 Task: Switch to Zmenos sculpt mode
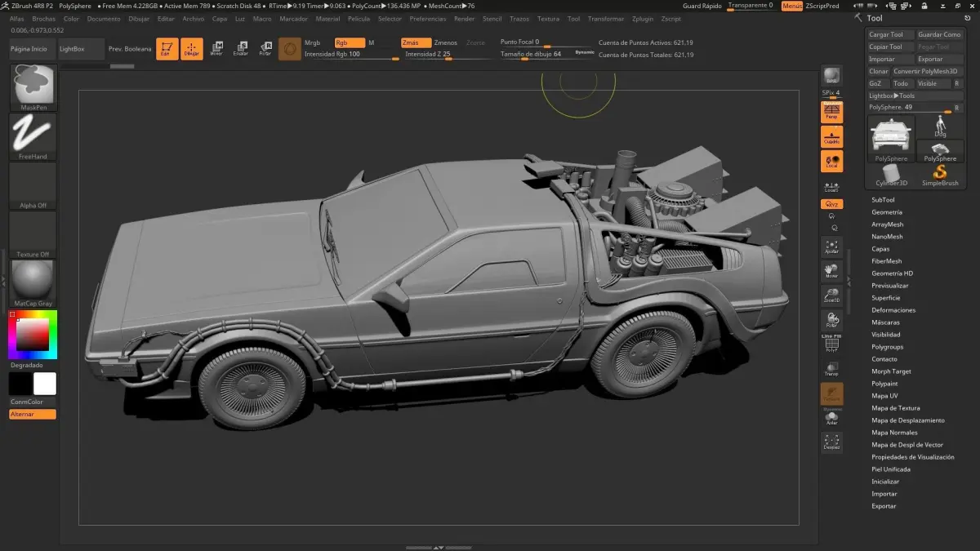pos(446,42)
